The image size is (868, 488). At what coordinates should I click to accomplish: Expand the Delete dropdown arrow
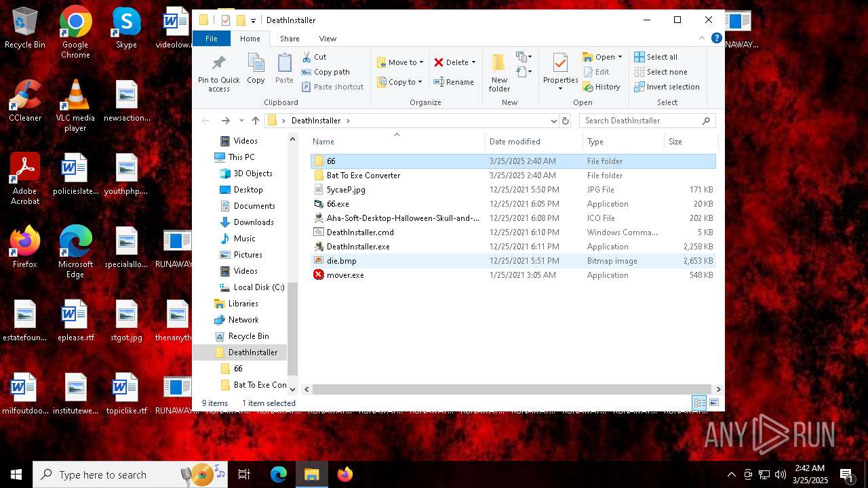pyautogui.click(x=473, y=62)
